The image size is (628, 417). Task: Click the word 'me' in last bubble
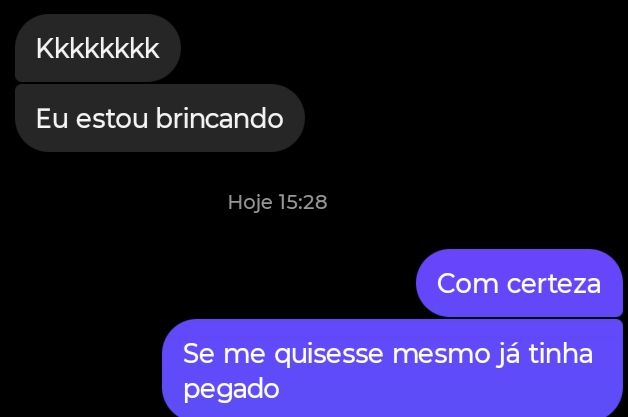click(x=244, y=355)
